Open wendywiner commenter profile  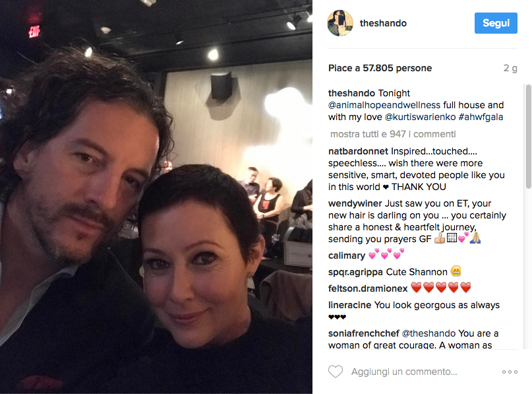click(x=355, y=203)
